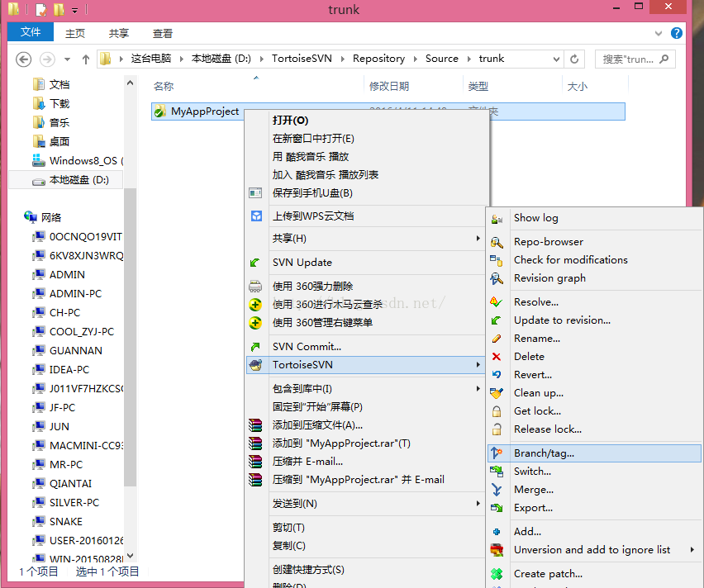Click Source in the breadcrumb path
The height and width of the screenshot is (588, 704).
pyautogui.click(x=442, y=59)
